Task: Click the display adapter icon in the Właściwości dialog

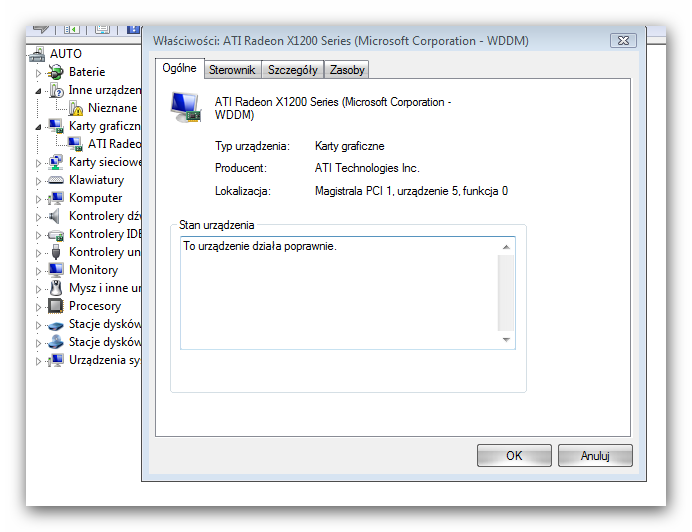Action: pyautogui.click(x=186, y=108)
